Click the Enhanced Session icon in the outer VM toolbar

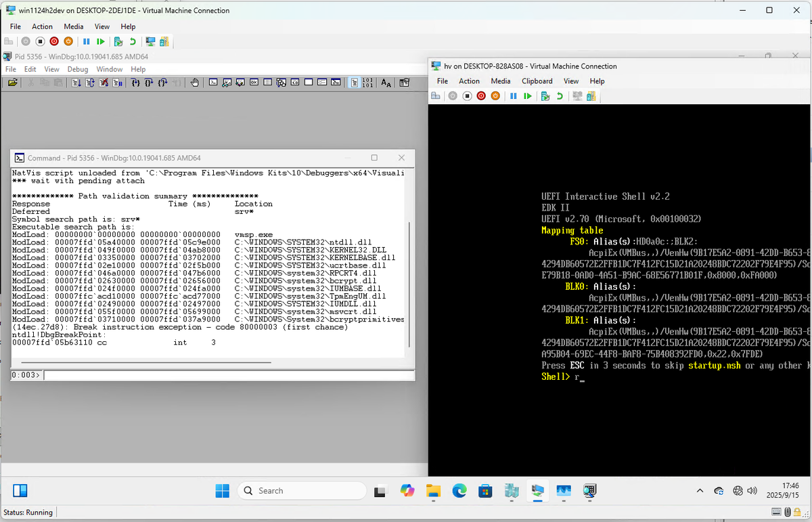150,41
